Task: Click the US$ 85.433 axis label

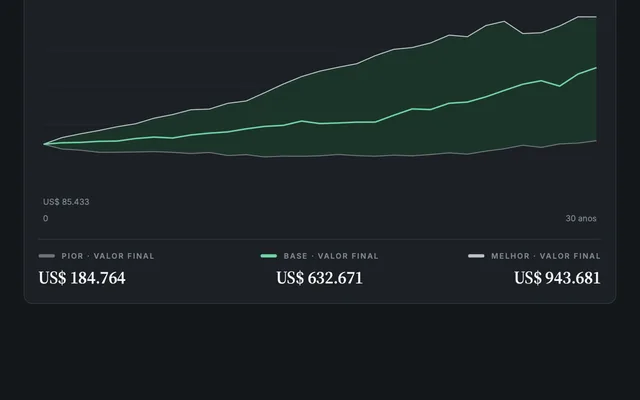Action: pos(66,202)
